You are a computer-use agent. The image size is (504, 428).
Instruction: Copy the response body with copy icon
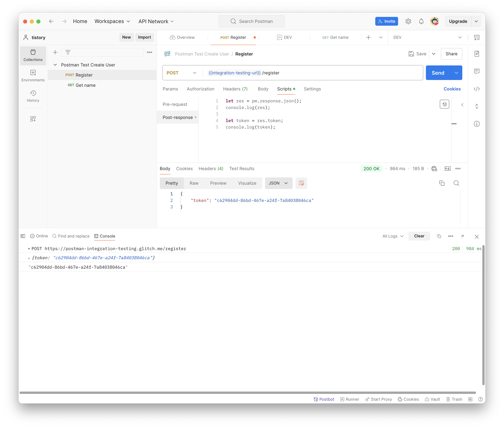(x=442, y=183)
